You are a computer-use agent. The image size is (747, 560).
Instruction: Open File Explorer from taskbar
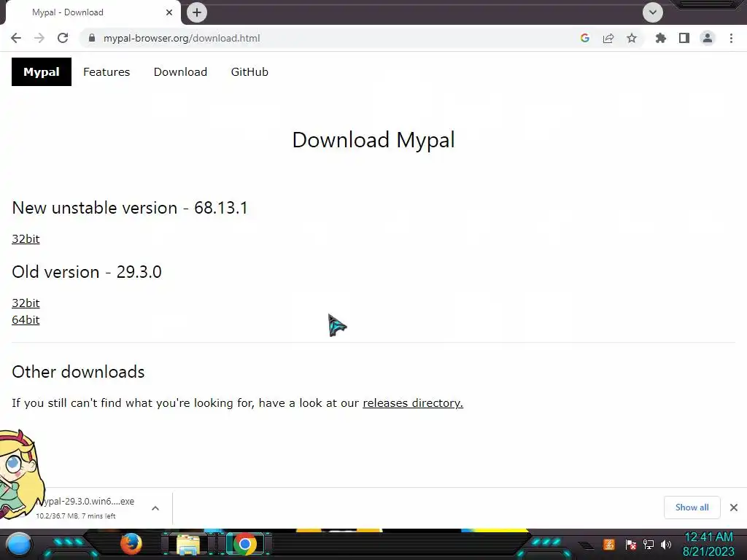[x=188, y=545]
